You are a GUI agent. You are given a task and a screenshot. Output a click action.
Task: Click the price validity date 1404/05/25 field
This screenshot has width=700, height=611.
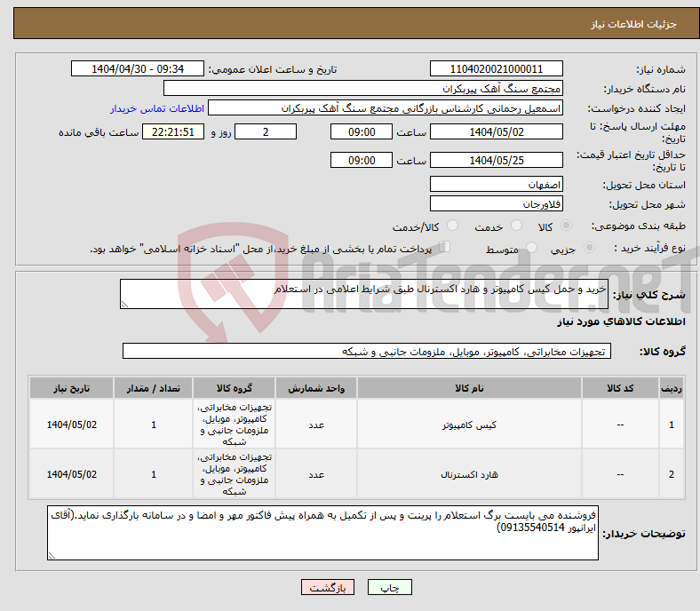(x=496, y=160)
